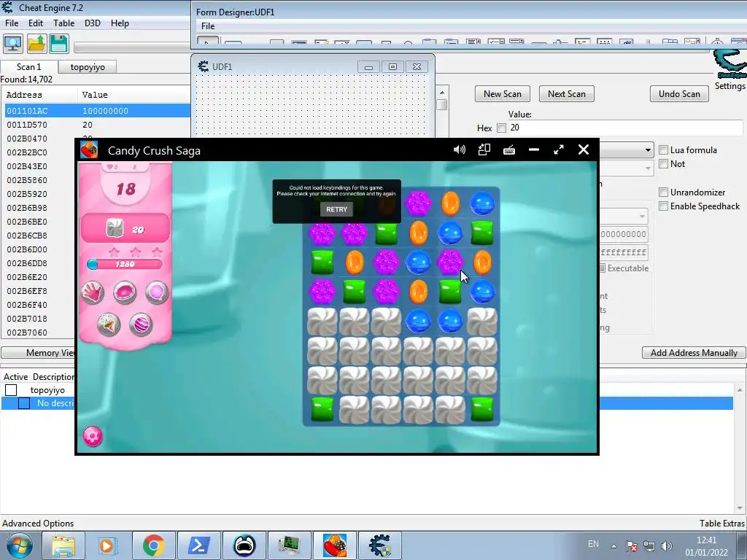The height and width of the screenshot is (560, 747).
Task: Open the Cheat Engine taskbar icon
Action: [379, 545]
